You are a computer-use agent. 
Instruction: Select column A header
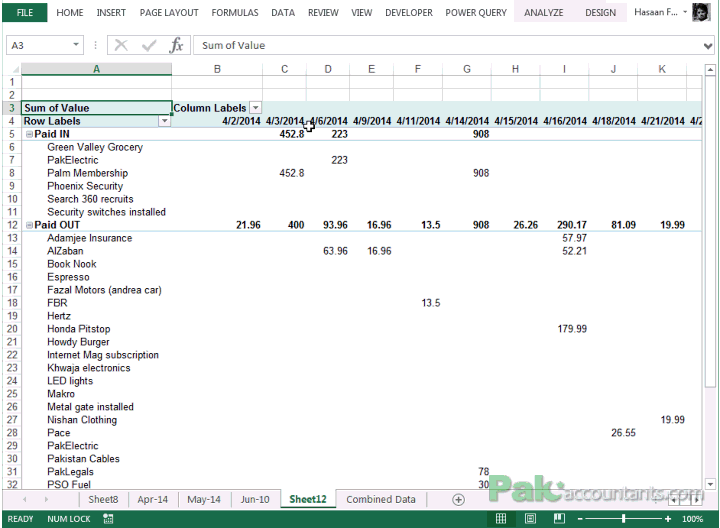(96, 69)
